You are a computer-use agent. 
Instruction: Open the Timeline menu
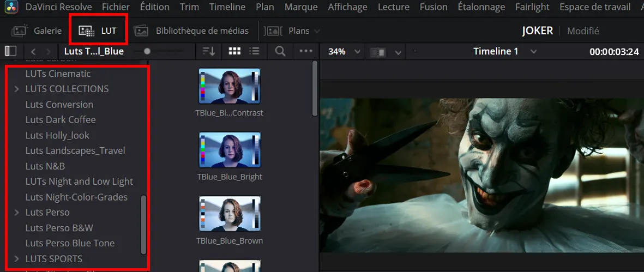tap(227, 7)
